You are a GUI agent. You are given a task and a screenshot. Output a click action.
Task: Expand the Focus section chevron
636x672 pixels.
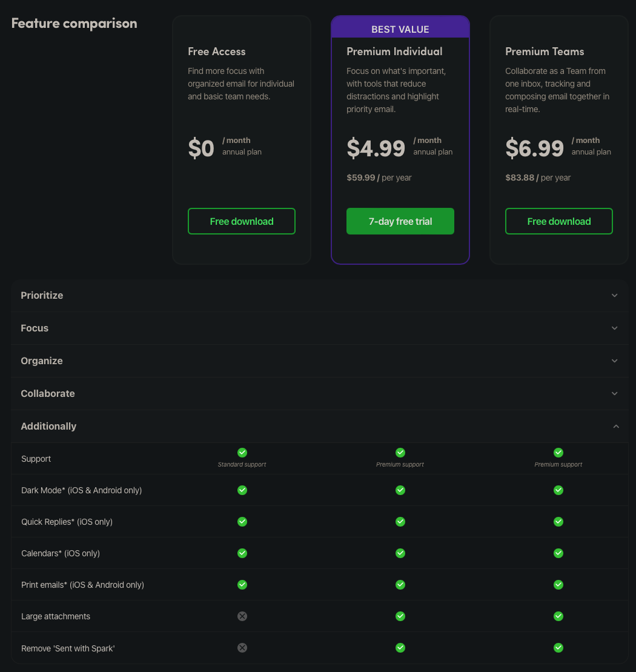coord(614,328)
